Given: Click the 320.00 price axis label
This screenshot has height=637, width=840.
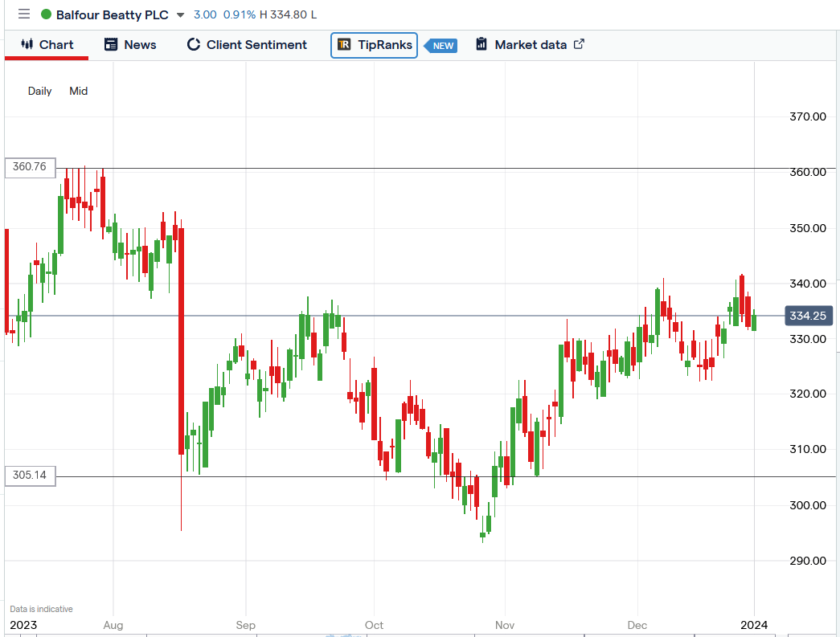Looking at the screenshot, I should click(808, 394).
